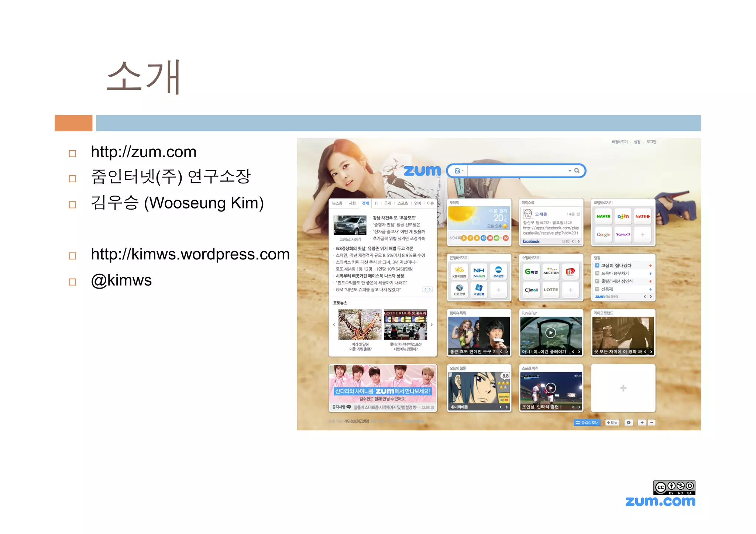This screenshot has width=756, height=534.
Task: Open the giraffe photo news thumbnail
Action: click(x=360, y=325)
